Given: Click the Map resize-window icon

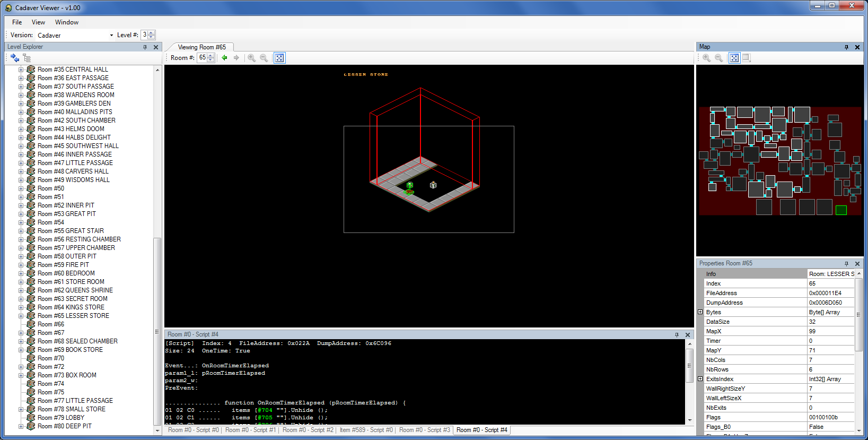Looking at the screenshot, I should [747, 58].
